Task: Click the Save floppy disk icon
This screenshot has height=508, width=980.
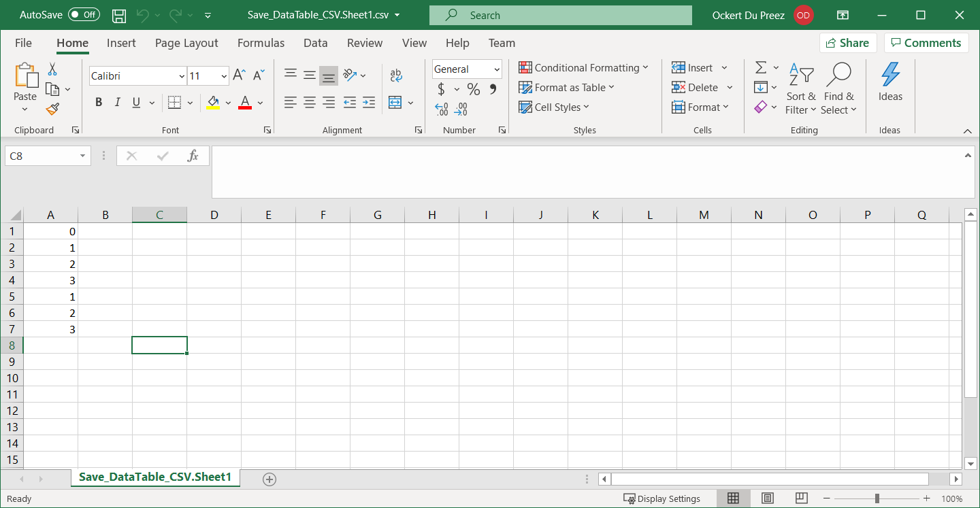Action: (119, 15)
